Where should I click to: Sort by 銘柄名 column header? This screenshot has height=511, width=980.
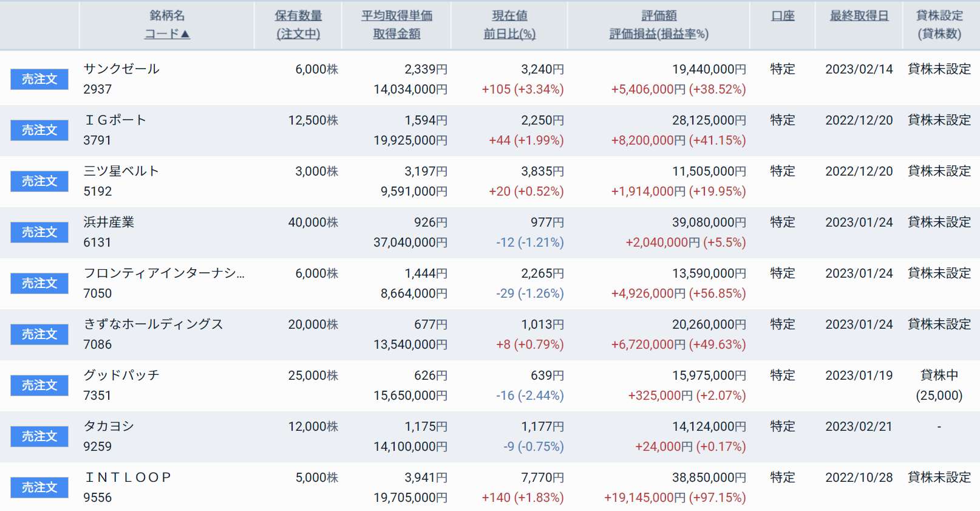point(167,16)
